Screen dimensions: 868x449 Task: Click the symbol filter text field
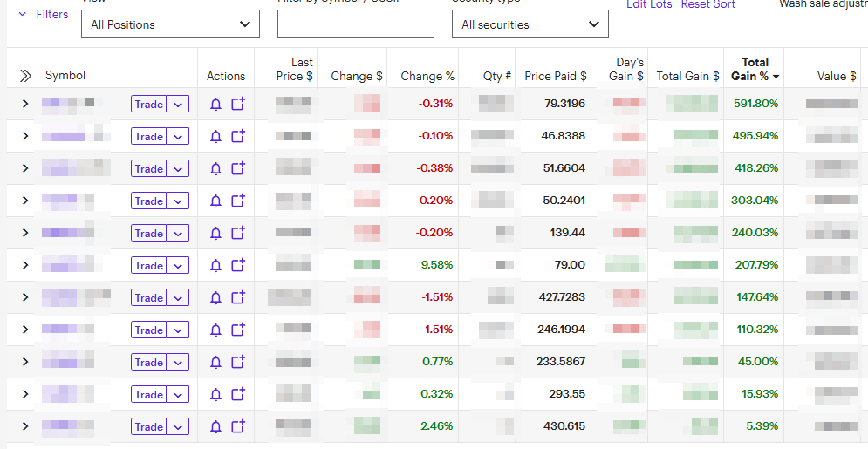coord(355,24)
